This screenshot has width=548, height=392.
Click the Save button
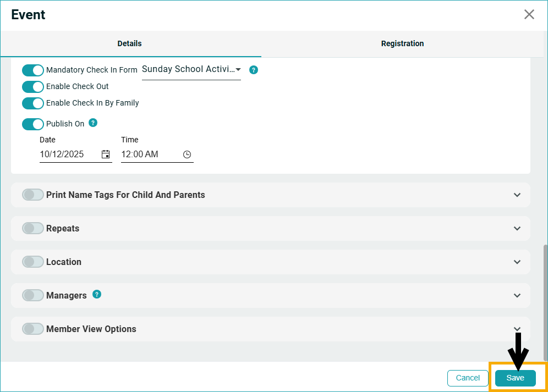pyautogui.click(x=515, y=378)
